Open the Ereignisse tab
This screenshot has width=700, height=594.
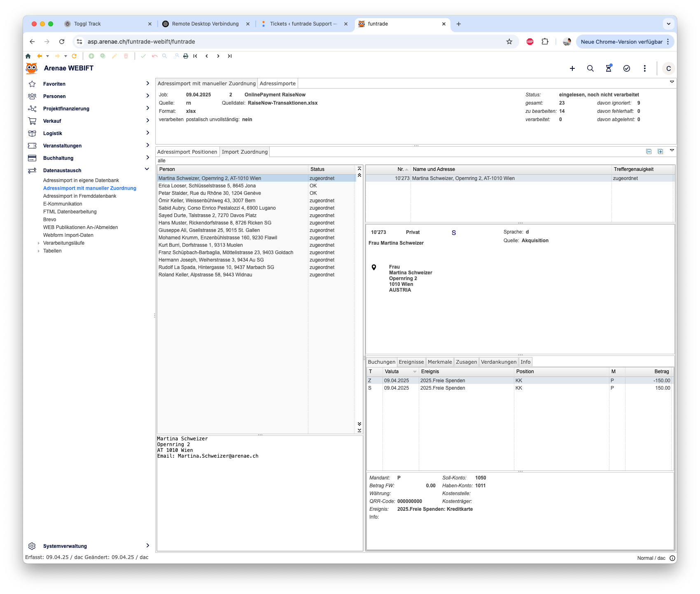click(x=411, y=362)
